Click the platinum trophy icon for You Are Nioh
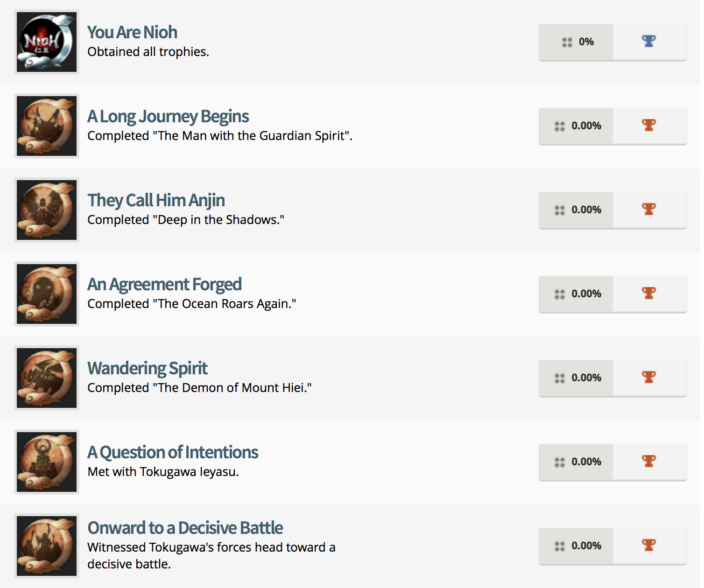Viewport: 704px width, 588px height. [648, 42]
